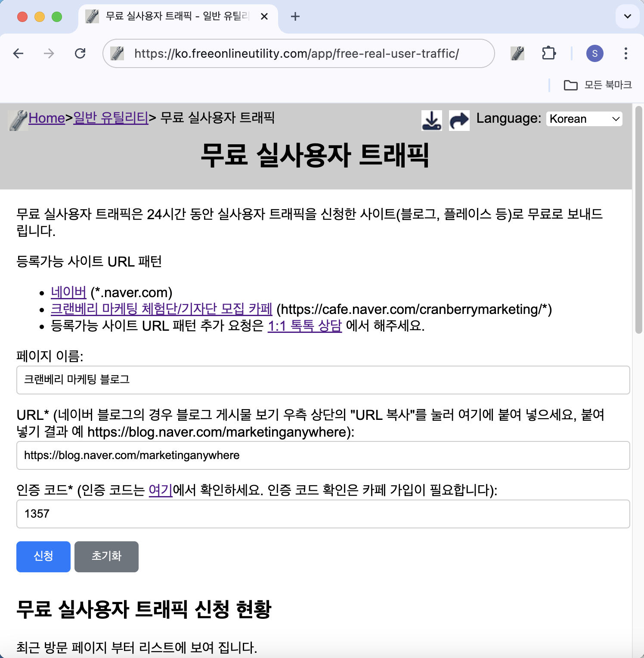Click the site favicon in the address bar
The height and width of the screenshot is (658, 644).
click(x=117, y=53)
